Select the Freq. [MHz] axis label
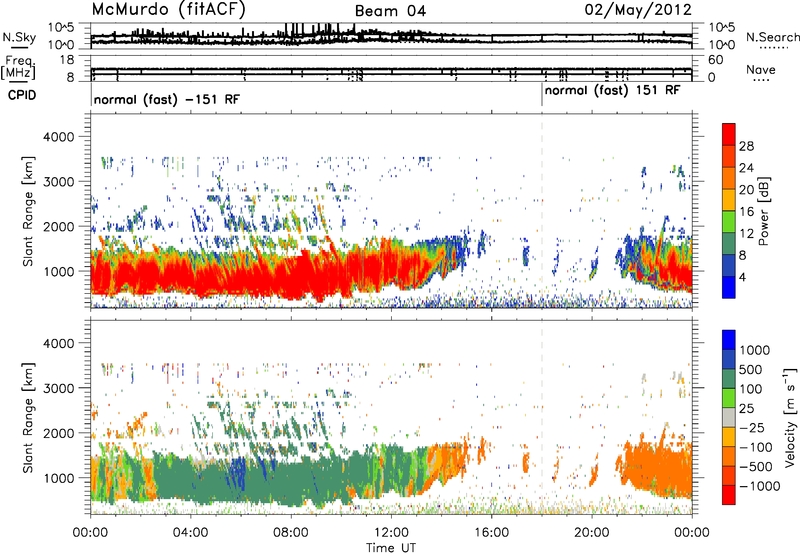 coord(18,68)
